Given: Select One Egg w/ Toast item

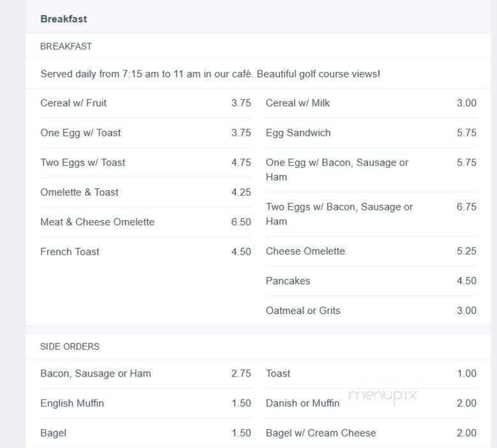Looking at the screenshot, I should (80, 133).
